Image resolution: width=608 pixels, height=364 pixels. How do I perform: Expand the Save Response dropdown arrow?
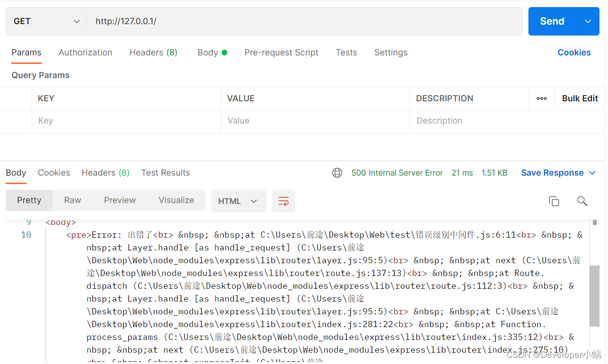click(x=592, y=173)
